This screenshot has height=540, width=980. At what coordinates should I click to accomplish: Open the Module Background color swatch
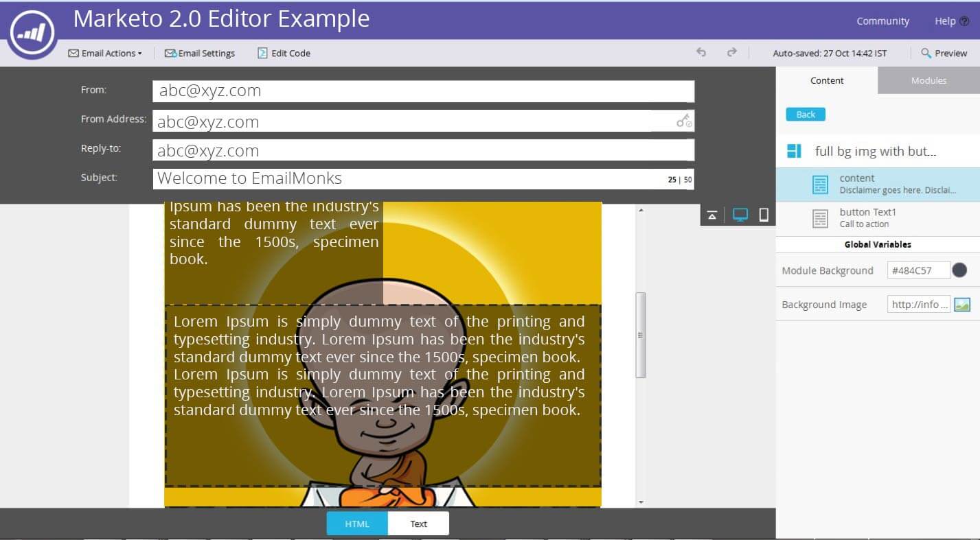click(x=960, y=270)
